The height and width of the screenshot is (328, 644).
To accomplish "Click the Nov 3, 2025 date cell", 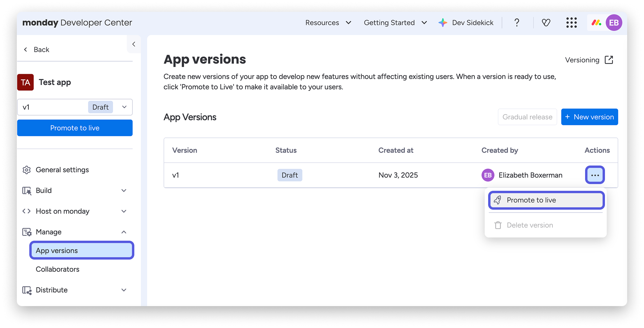I will pyautogui.click(x=398, y=175).
